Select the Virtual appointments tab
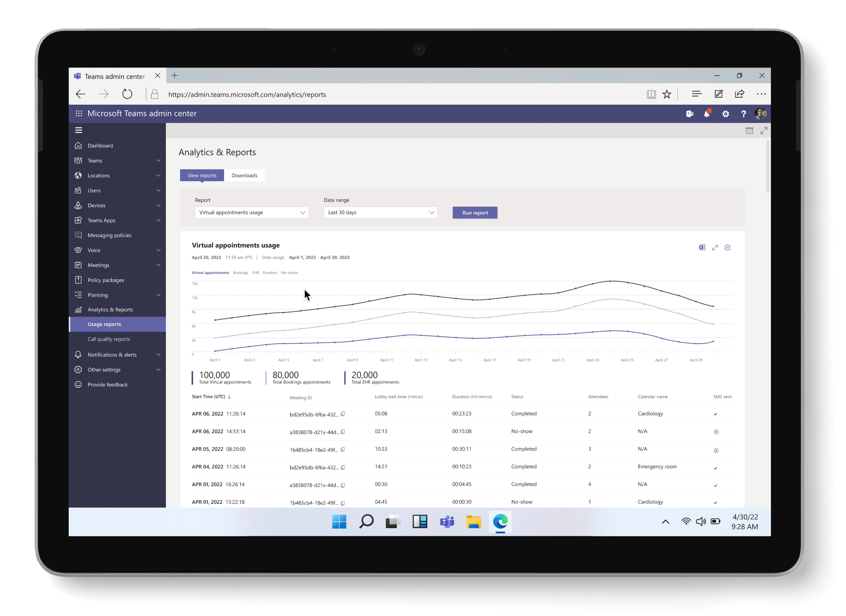846x616 pixels. (209, 272)
